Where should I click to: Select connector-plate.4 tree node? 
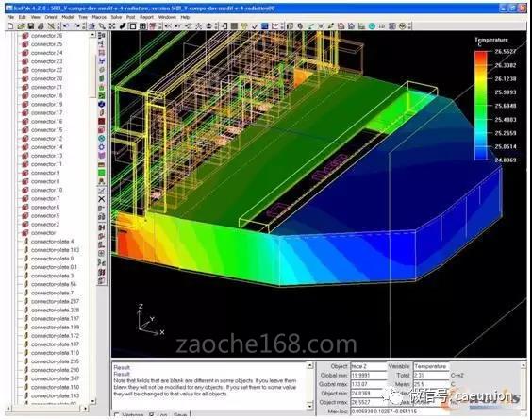(52, 242)
